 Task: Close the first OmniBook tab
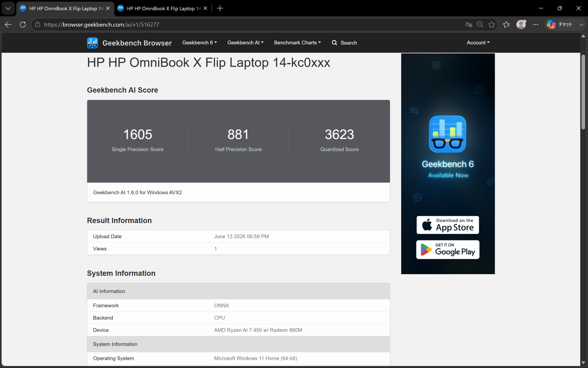(108, 8)
